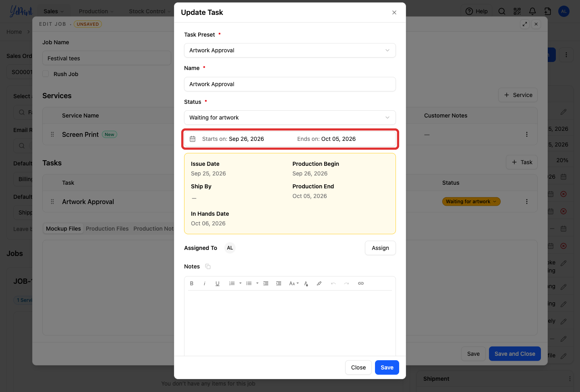Switch to the Mockup Files tab

pyautogui.click(x=63, y=229)
